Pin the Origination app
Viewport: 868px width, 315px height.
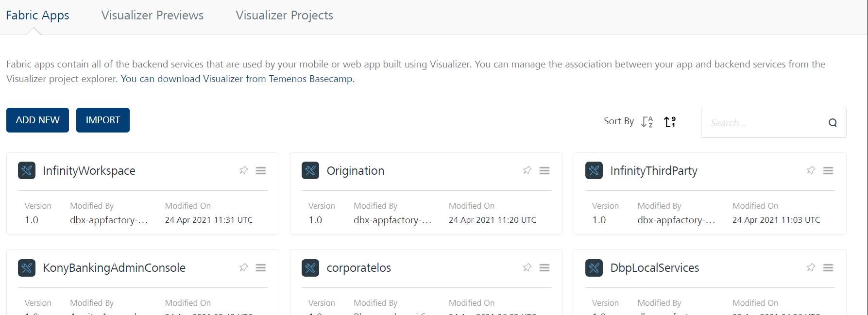(527, 170)
